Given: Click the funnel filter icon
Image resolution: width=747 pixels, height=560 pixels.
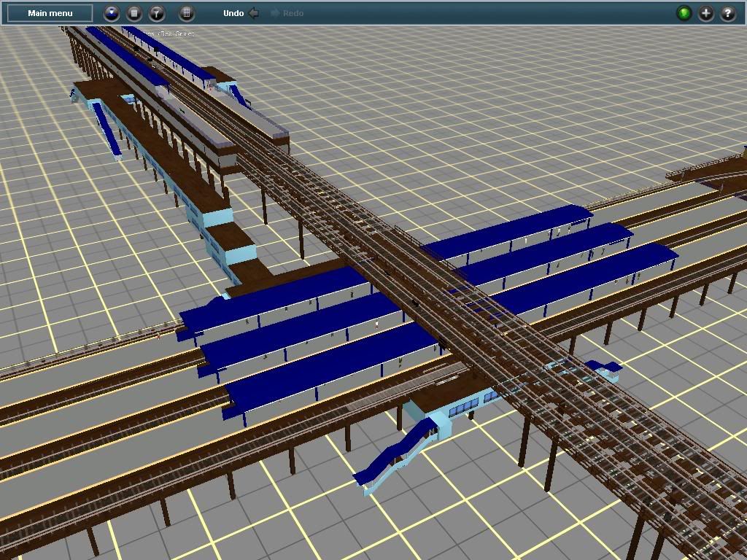Looking at the screenshot, I should point(157,13).
